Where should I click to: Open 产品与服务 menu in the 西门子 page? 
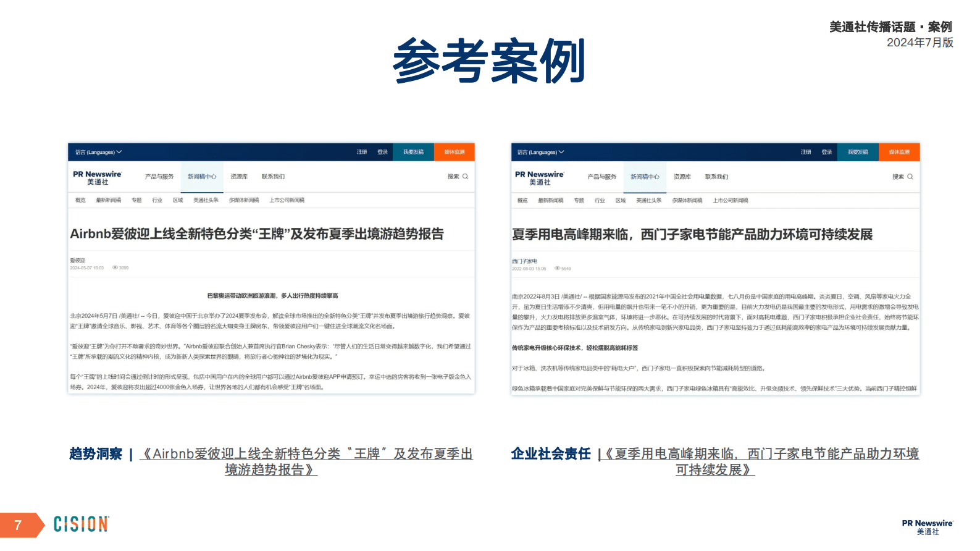[602, 177]
